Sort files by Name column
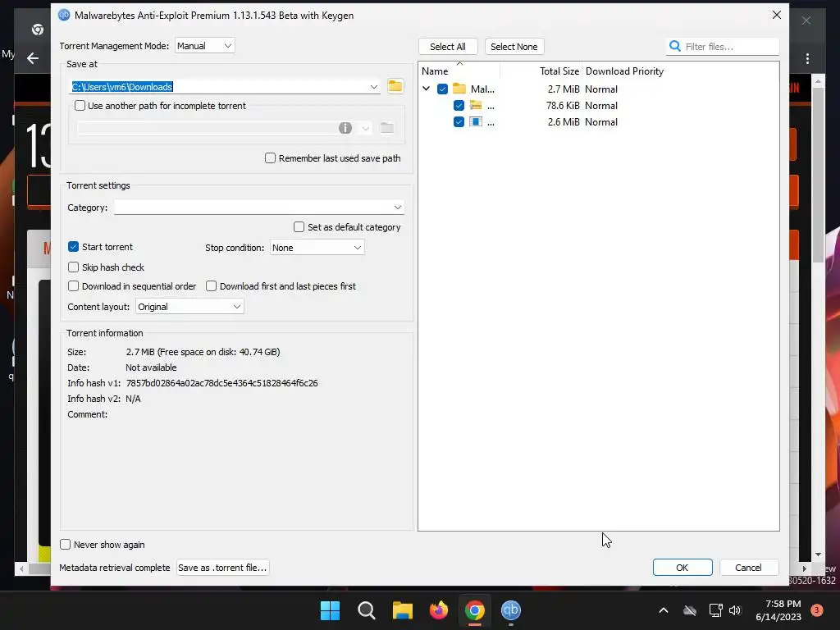 [x=435, y=71]
